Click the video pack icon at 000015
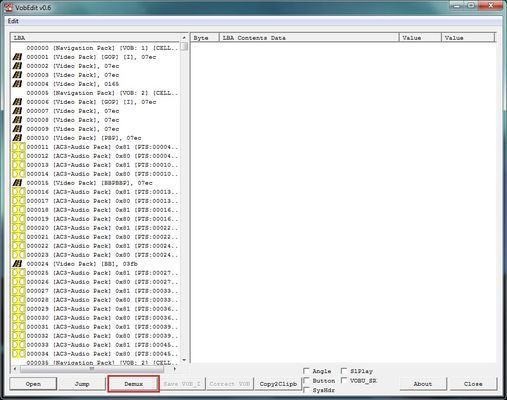Image resolution: width=507 pixels, height=400 pixels. pyautogui.click(x=17, y=183)
